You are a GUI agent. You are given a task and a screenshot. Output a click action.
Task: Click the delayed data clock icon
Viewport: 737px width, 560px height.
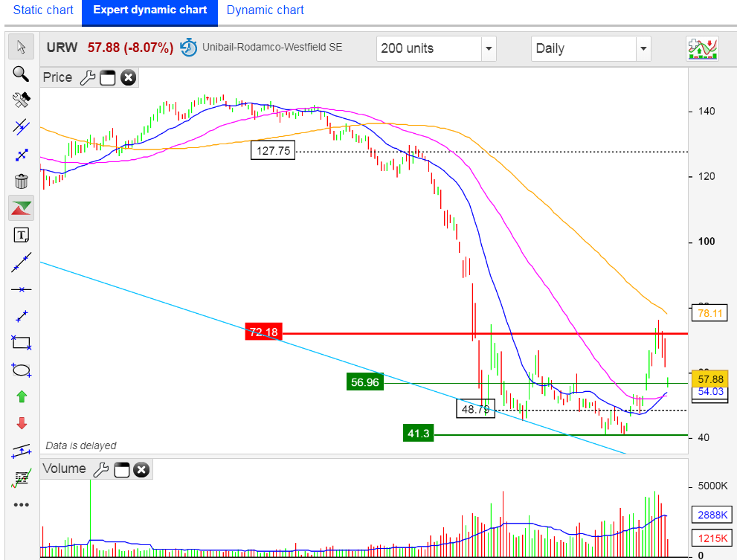point(189,48)
